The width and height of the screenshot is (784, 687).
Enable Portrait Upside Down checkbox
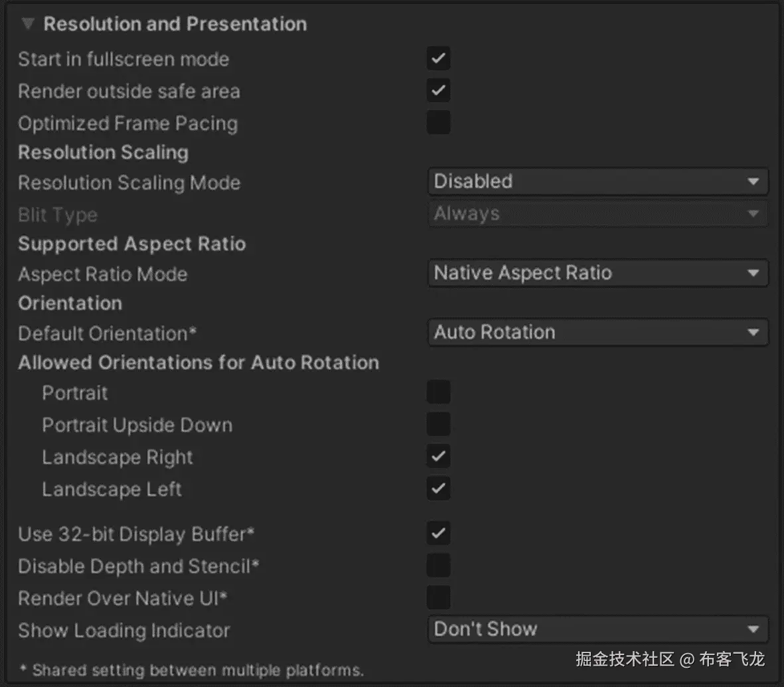click(438, 424)
